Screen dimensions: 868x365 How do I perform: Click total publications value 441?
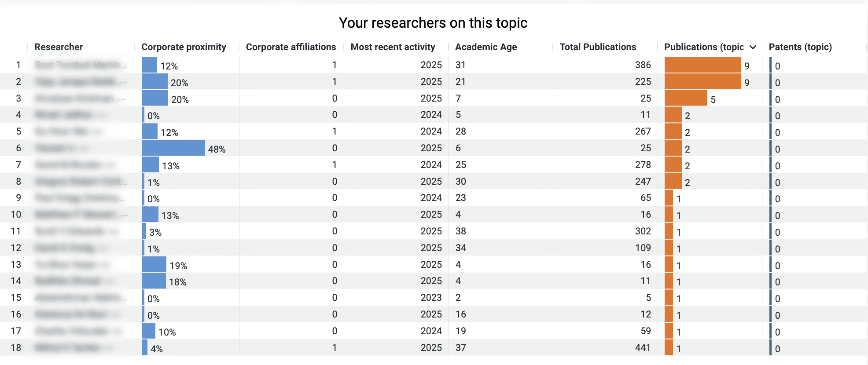pyautogui.click(x=643, y=348)
